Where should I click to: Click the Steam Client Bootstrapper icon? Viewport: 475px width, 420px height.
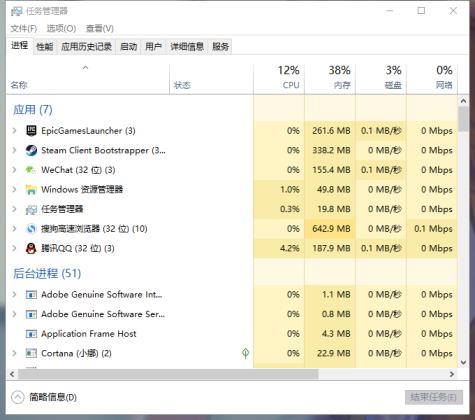pos(31,150)
